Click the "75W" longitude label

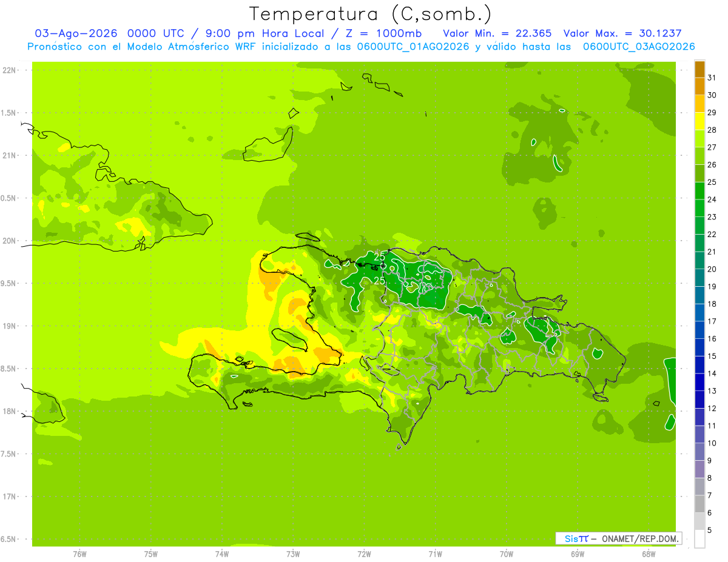pos(150,554)
